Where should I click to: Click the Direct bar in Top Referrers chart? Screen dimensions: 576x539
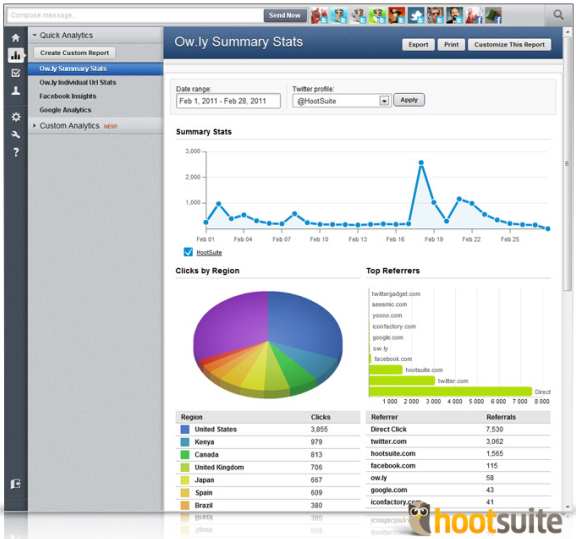coord(450,391)
